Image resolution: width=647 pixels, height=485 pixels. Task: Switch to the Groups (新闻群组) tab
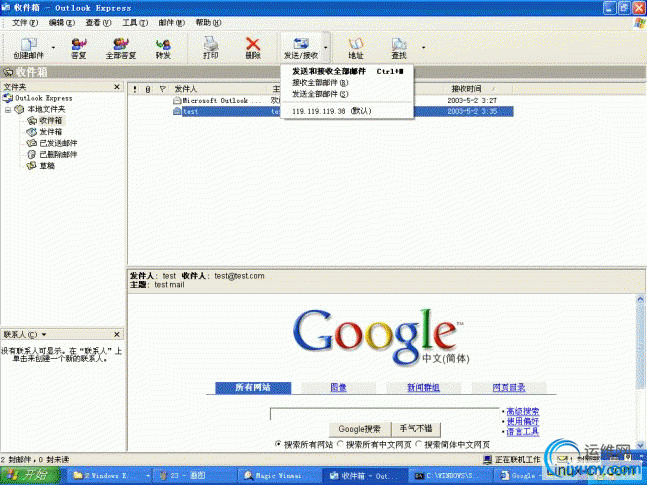click(423, 387)
